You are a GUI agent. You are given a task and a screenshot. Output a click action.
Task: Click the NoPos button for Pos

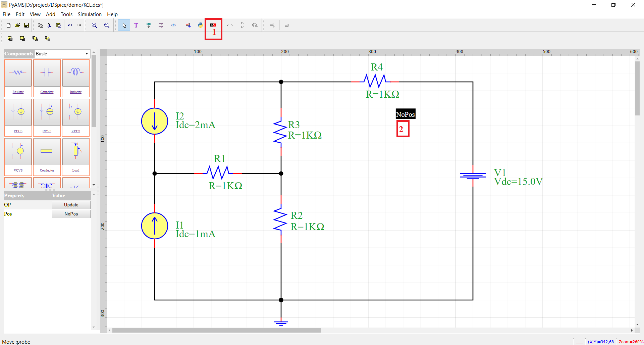click(71, 214)
